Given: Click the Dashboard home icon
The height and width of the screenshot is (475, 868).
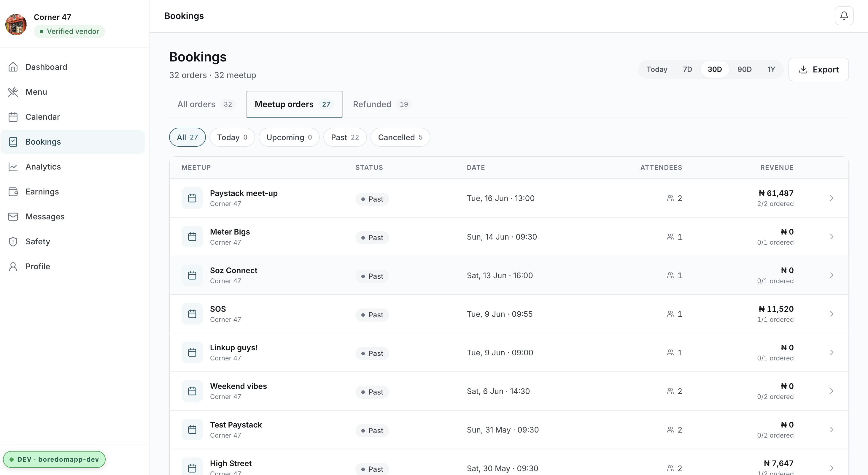Looking at the screenshot, I should click(x=13, y=67).
